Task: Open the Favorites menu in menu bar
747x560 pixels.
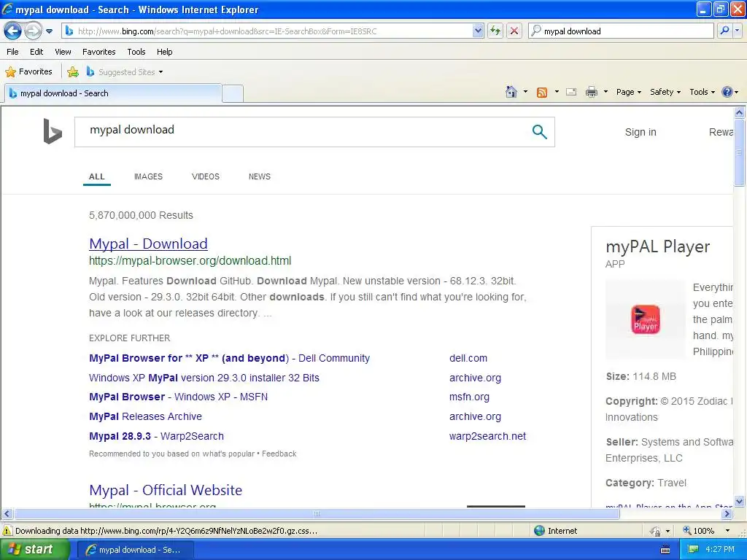Action: [x=98, y=52]
